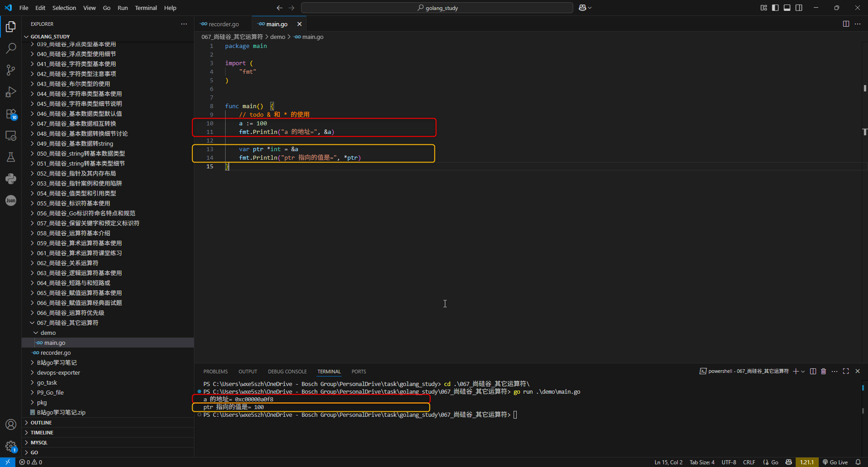
Task: Switch to the PROBLEMS panel tab
Action: click(x=216, y=372)
